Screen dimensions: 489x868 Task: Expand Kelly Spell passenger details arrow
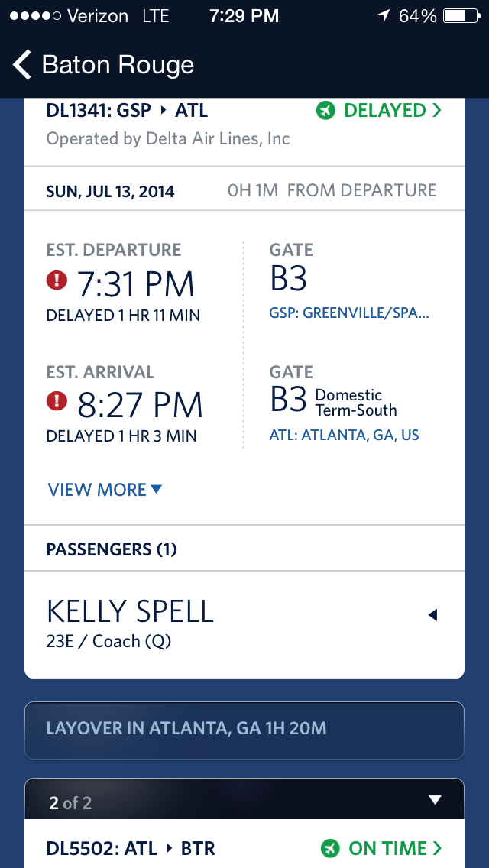click(432, 614)
